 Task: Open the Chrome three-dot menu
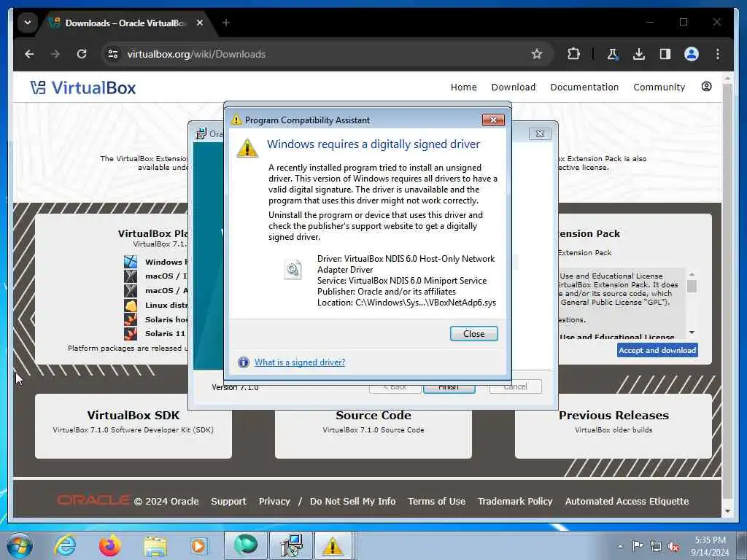pyautogui.click(x=718, y=54)
